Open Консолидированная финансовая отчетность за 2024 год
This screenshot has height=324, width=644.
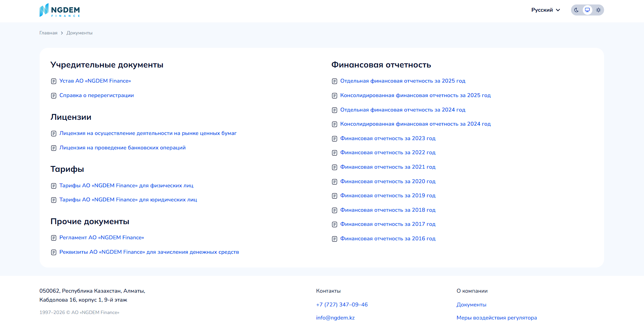(415, 124)
